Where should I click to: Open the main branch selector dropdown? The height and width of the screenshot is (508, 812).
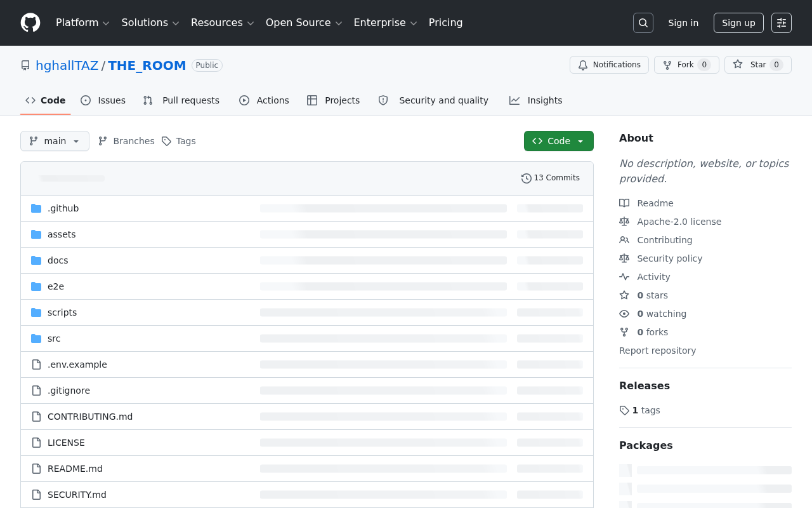[x=55, y=141]
